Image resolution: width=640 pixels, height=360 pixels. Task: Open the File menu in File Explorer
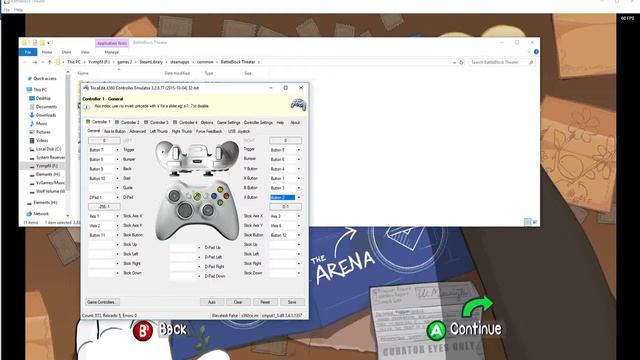[x=28, y=52]
